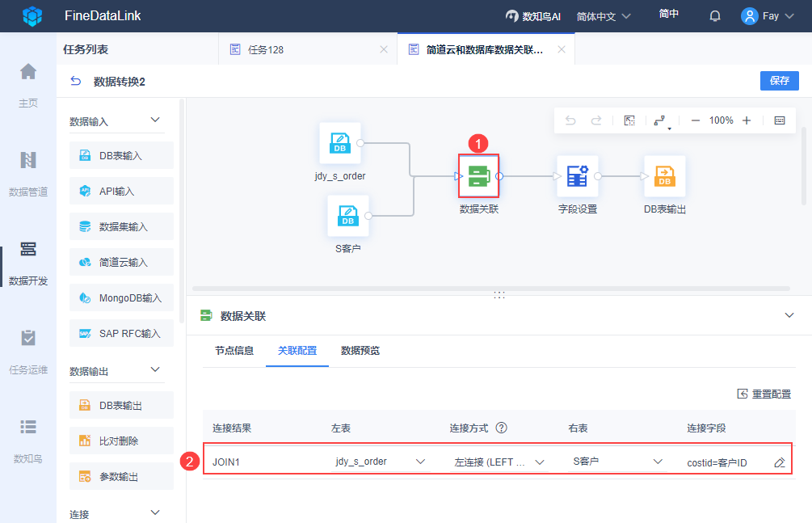This screenshot has height=523, width=812.
Task: Select the S客户 DB input node
Action: coord(348,216)
